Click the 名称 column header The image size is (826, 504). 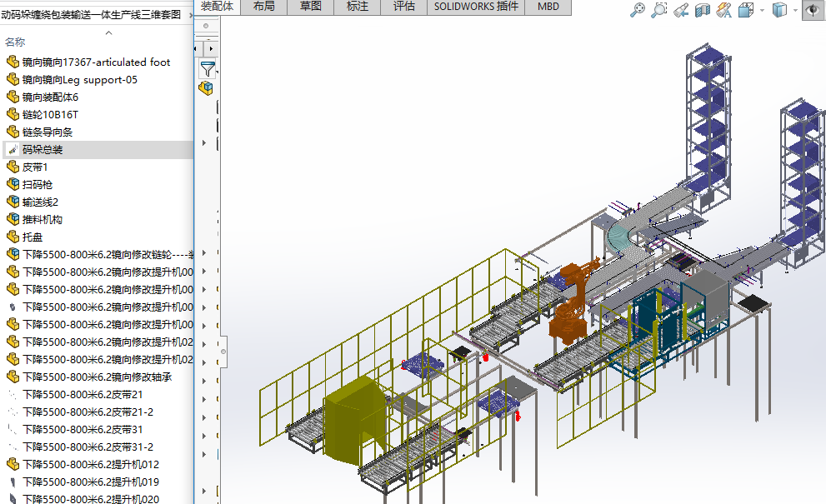(15, 42)
